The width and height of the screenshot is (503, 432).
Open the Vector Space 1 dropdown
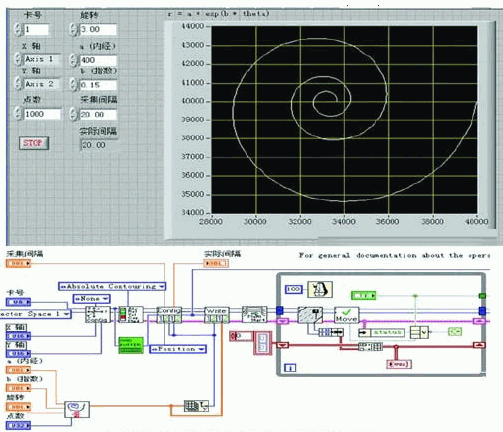click(35, 314)
